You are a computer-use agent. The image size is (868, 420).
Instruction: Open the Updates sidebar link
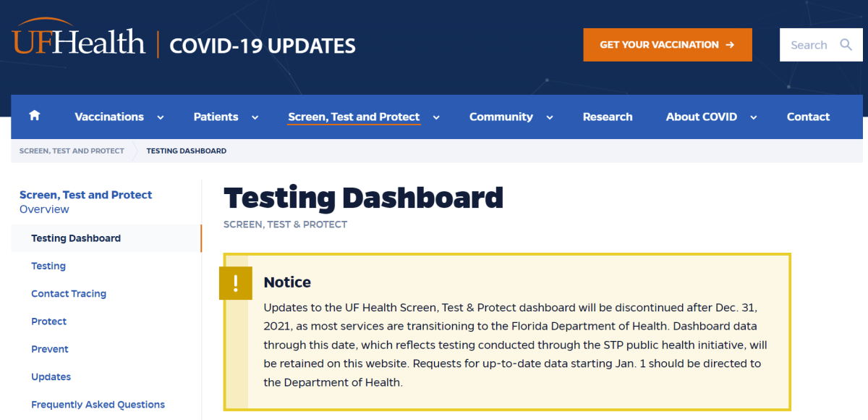pos(51,377)
